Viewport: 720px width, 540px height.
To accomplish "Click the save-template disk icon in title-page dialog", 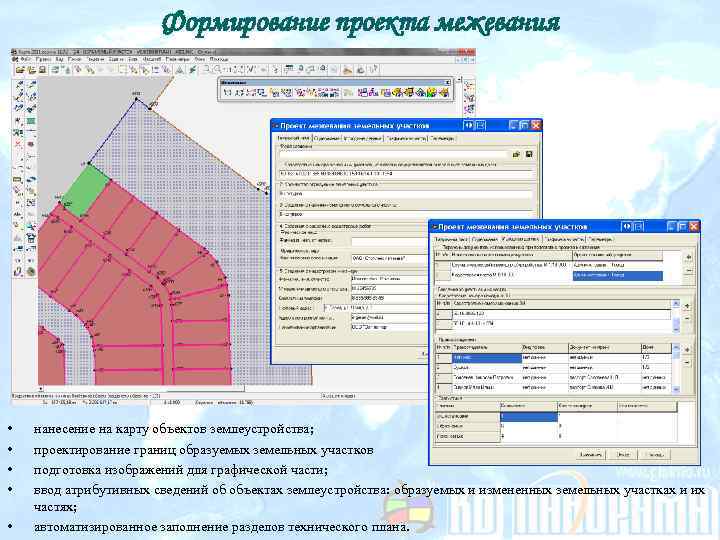I will 529,155.
